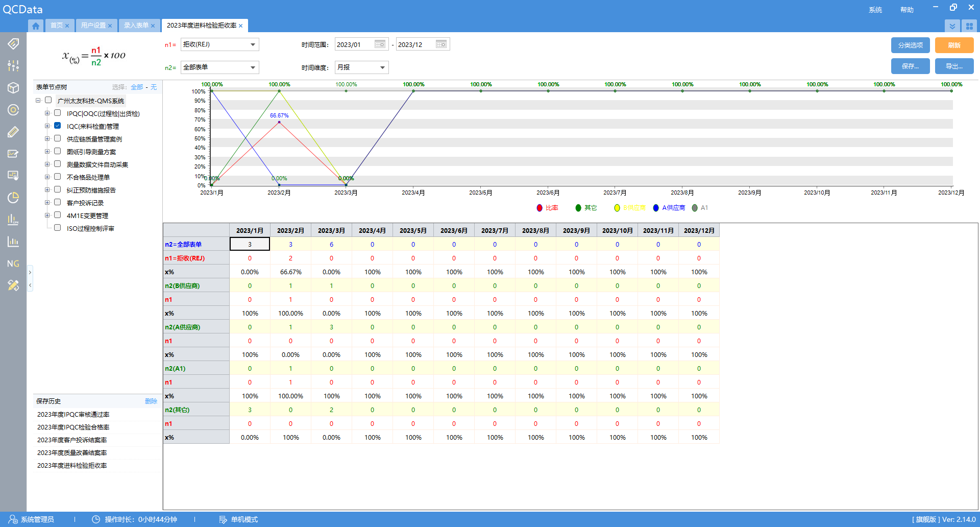
Task: Open the 帮助 menu
Action: pos(906,10)
